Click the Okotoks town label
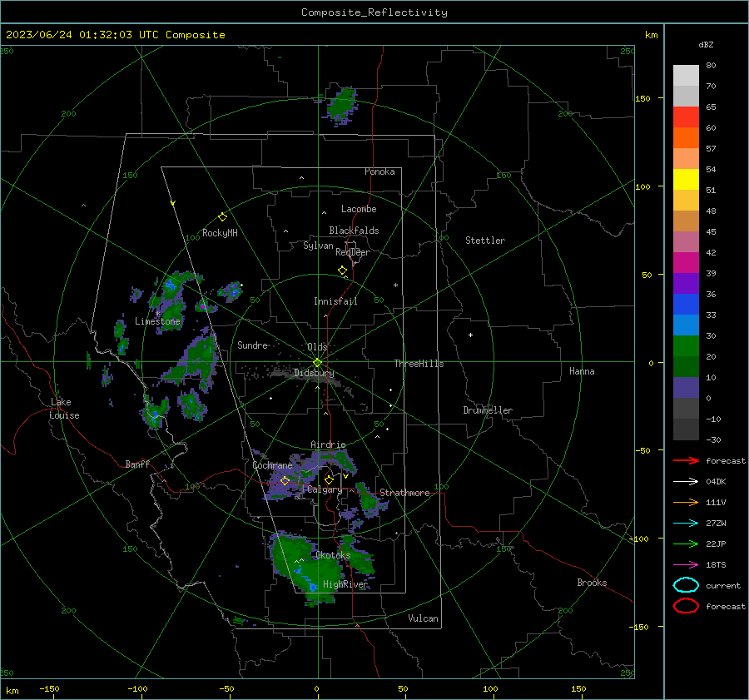Screen dimensions: 749x700 pyautogui.click(x=333, y=555)
